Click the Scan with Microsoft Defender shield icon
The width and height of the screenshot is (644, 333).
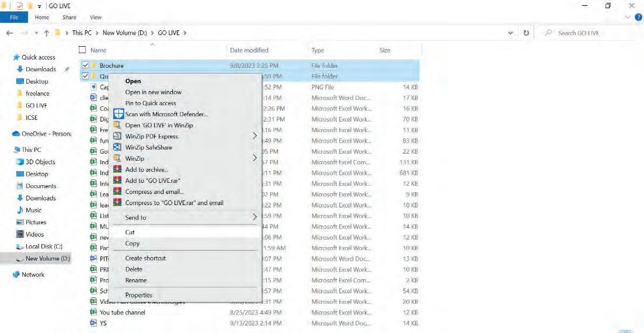119,114
